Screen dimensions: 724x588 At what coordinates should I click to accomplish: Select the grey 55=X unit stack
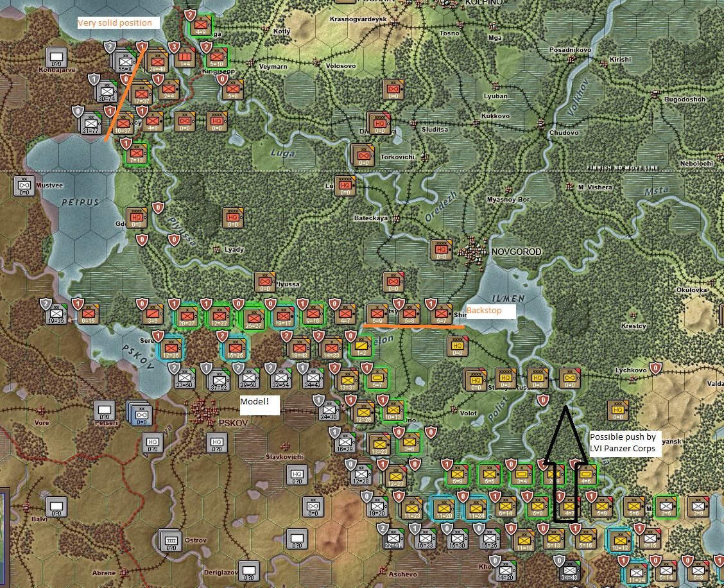(x=125, y=60)
